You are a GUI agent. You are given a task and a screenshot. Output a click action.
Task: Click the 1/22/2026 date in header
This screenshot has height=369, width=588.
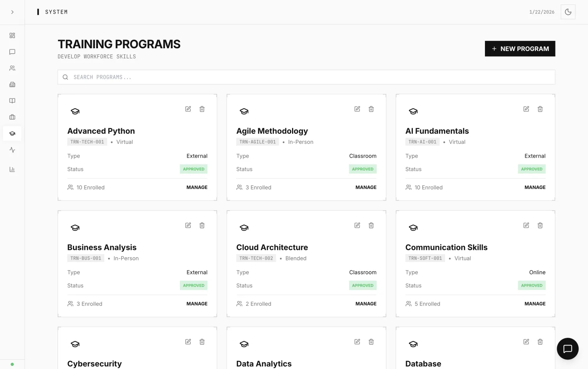click(x=542, y=12)
